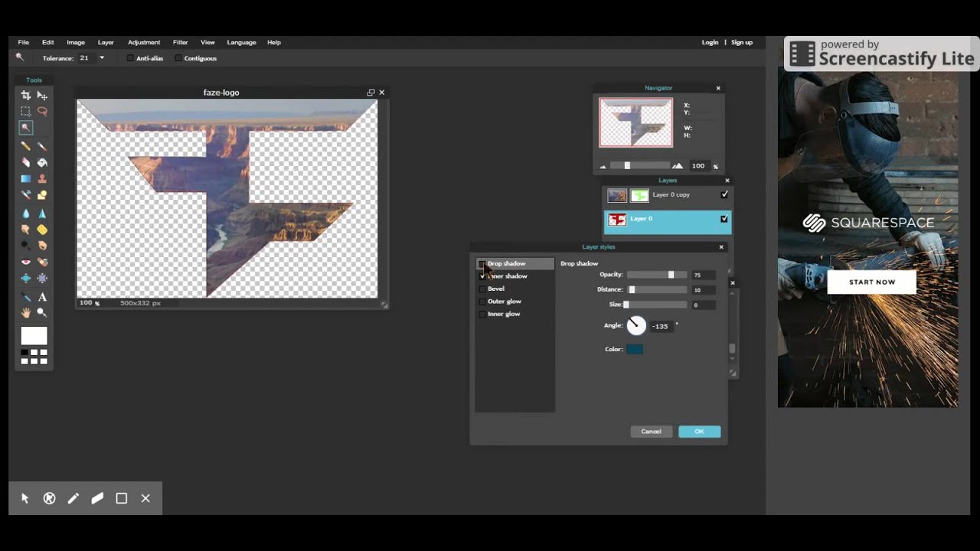The height and width of the screenshot is (551, 980).
Task: Open the Image menu
Action: (x=76, y=42)
